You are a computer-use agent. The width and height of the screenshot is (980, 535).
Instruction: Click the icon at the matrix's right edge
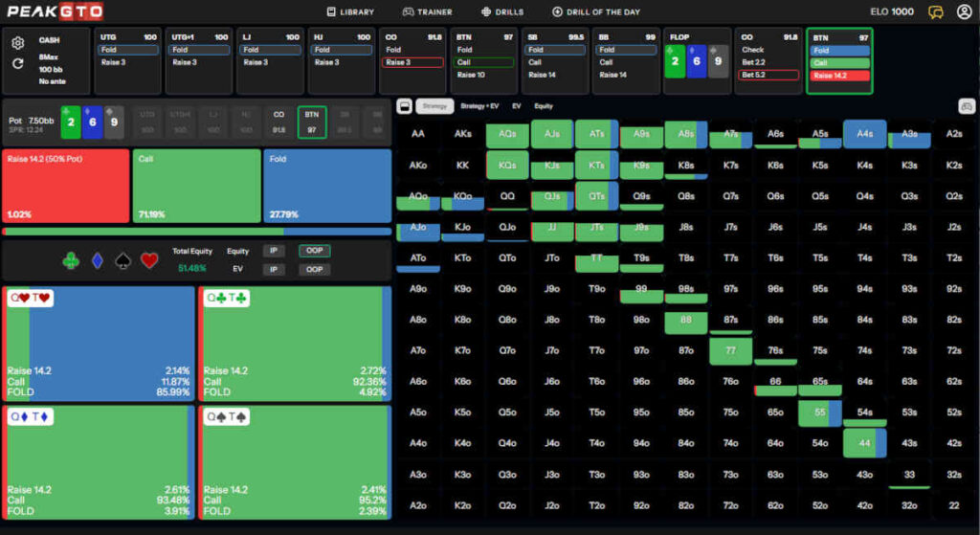coord(966,106)
